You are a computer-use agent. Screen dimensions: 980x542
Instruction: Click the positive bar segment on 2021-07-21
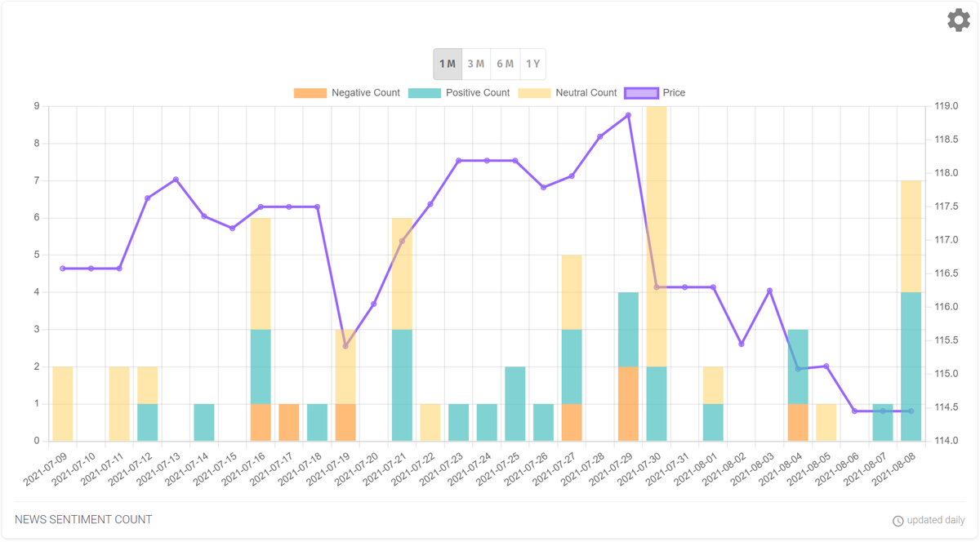pyautogui.click(x=402, y=385)
